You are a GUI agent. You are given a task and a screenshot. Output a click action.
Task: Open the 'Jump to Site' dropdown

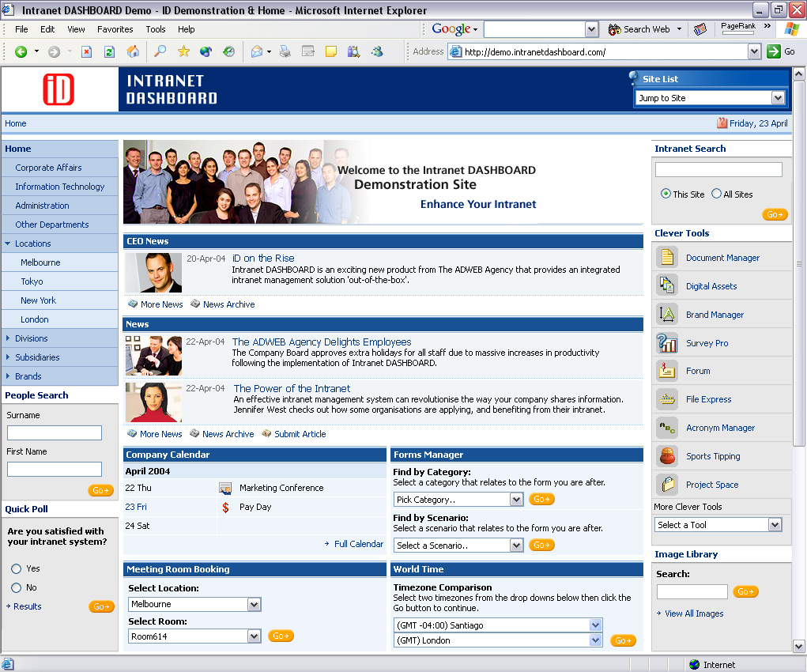click(710, 98)
